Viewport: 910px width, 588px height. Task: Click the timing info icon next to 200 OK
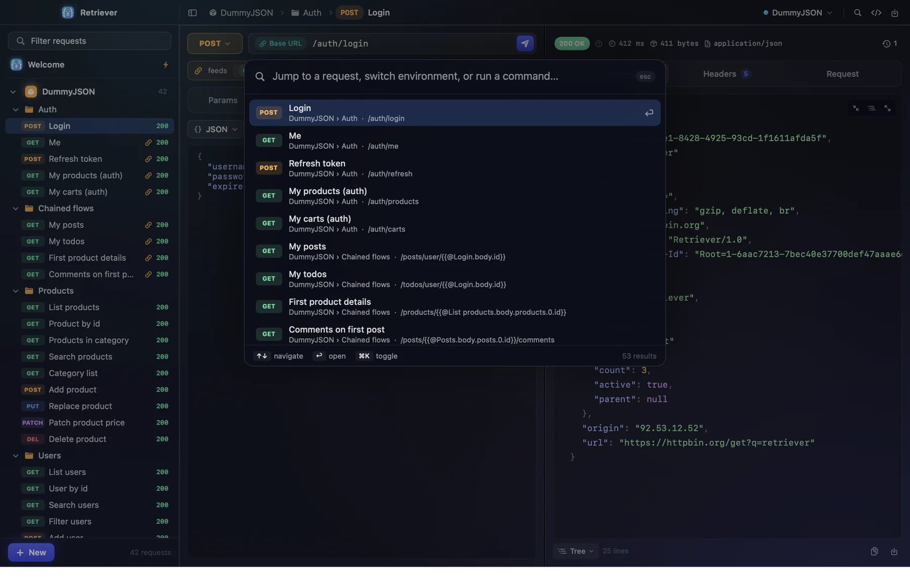pos(599,43)
